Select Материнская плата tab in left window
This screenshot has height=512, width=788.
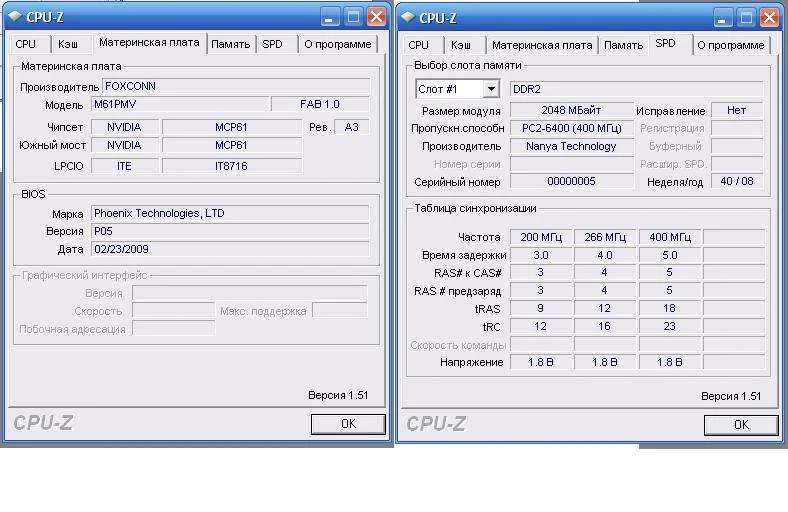pos(149,43)
